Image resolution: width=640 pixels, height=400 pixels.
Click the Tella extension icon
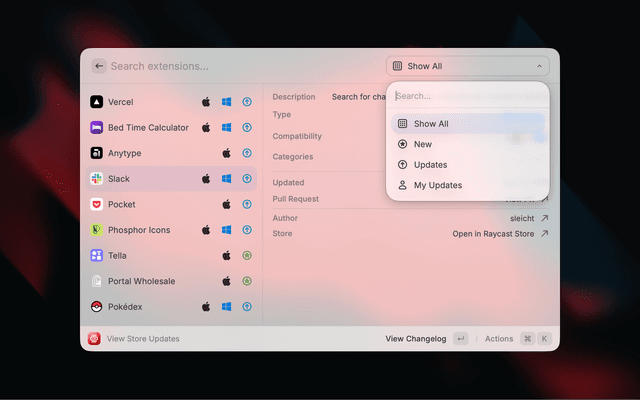[x=96, y=255]
